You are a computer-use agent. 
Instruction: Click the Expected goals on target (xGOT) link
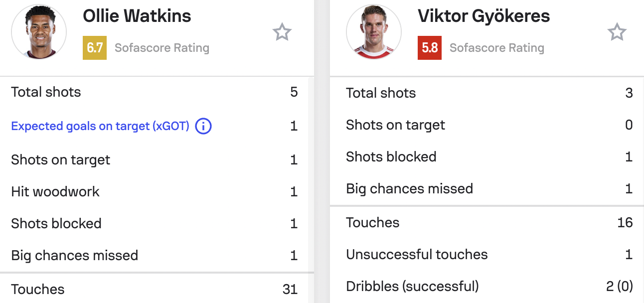(x=100, y=126)
